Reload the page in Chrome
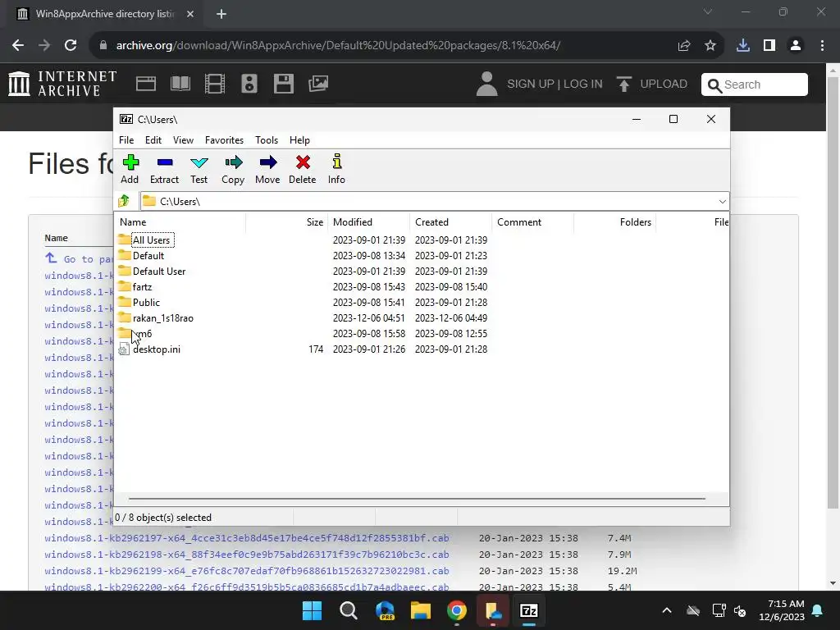The image size is (840, 630). pyautogui.click(x=71, y=46)
